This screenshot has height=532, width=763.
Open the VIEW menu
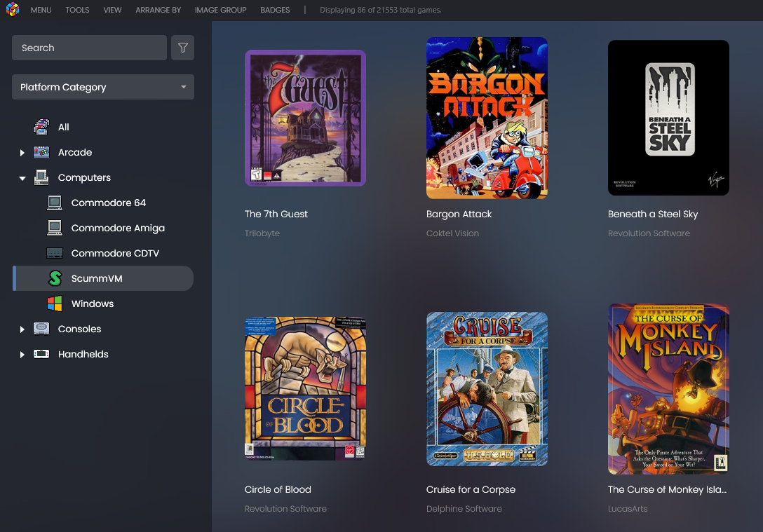tap(112, 10)
